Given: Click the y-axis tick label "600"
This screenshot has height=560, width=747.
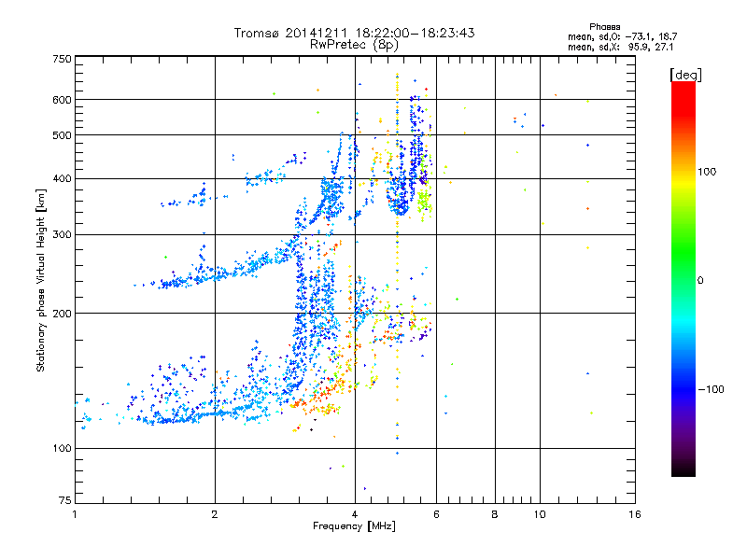Looking at the screenshot, I should click(x=62, y=100).
